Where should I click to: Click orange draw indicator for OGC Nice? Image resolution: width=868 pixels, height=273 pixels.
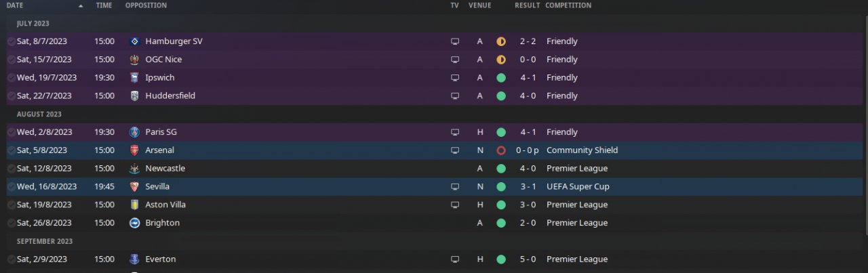[501, 60]
